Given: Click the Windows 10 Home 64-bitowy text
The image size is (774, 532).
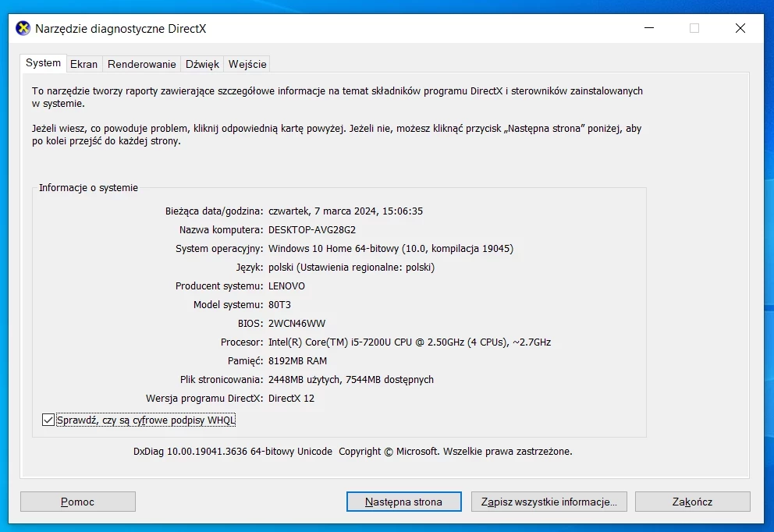Looking at the screenshot, I should (391, 249).
